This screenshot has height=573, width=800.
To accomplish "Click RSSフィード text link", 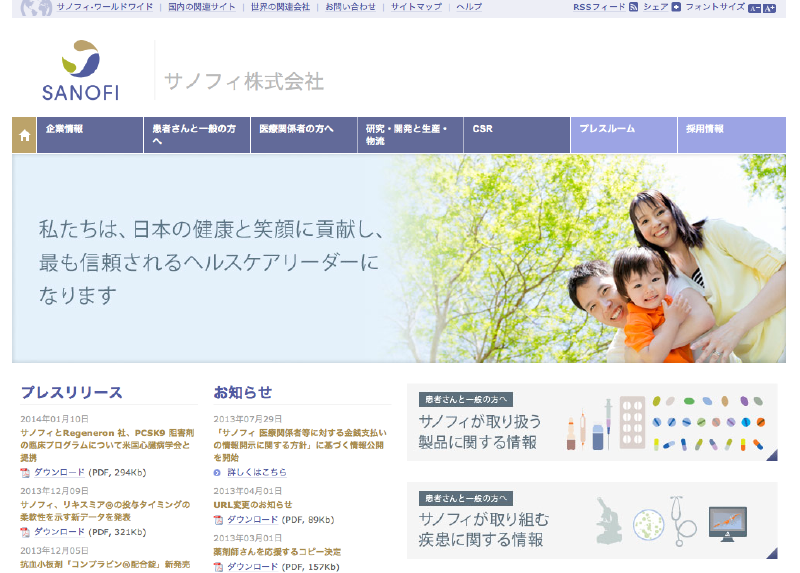I will point(599,7).
